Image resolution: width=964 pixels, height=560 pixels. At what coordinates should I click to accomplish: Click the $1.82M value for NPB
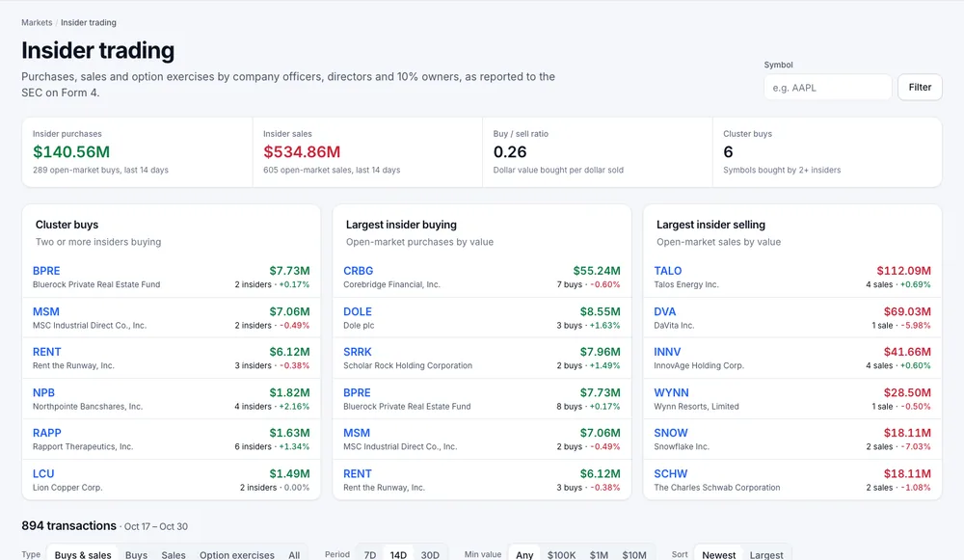(289, 392)
